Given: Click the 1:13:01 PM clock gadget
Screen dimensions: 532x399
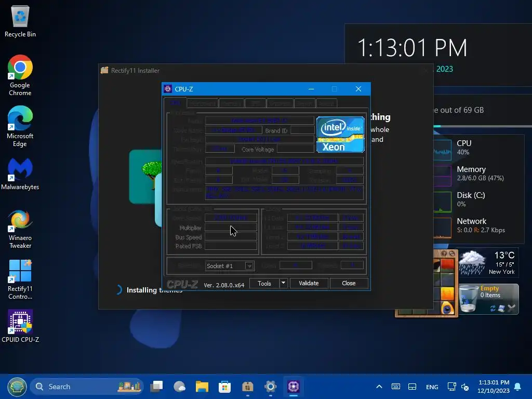Looking at the screenshot, I should pos(412,47).
